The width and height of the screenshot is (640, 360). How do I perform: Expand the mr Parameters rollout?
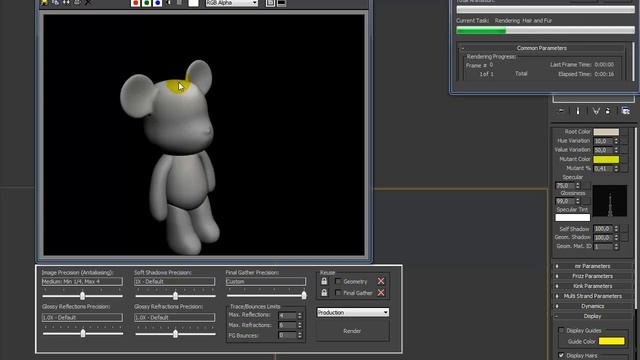(592, 266)
